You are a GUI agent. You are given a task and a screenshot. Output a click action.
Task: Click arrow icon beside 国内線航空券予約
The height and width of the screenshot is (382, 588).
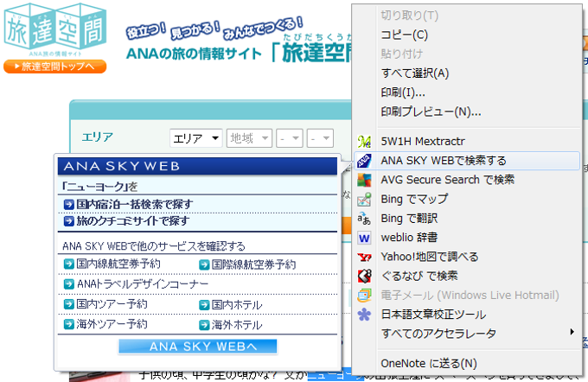(68, 264)
